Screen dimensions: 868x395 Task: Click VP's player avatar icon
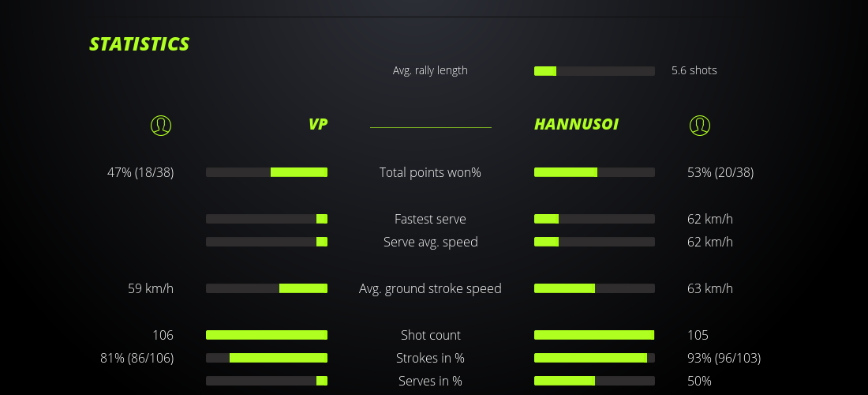point(161,125)
